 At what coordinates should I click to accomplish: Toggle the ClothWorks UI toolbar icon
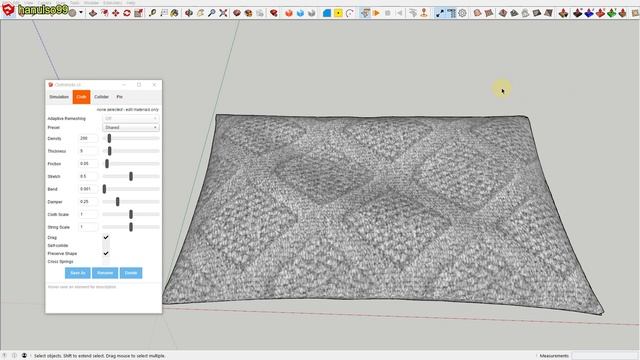point(365,13)
